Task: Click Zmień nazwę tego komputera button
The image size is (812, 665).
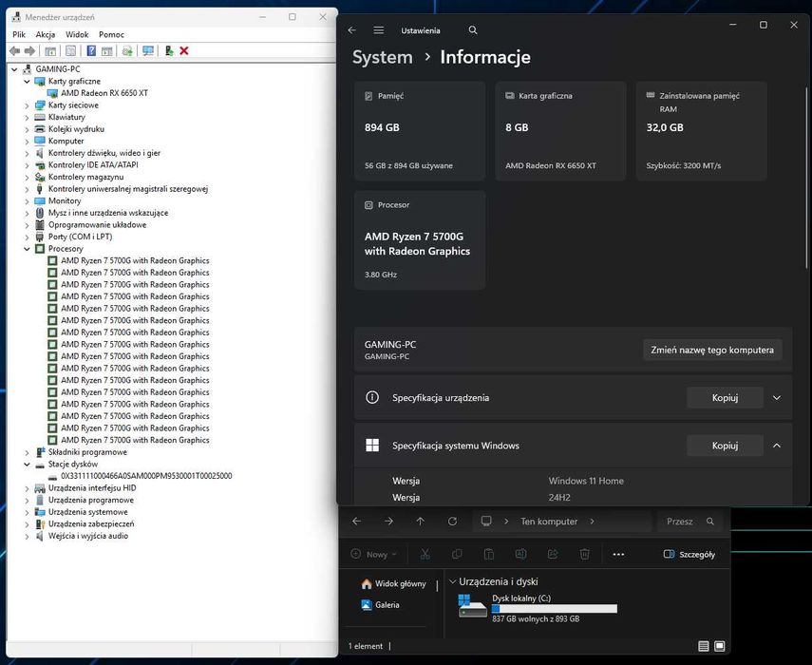Action: tap(712, 350)
